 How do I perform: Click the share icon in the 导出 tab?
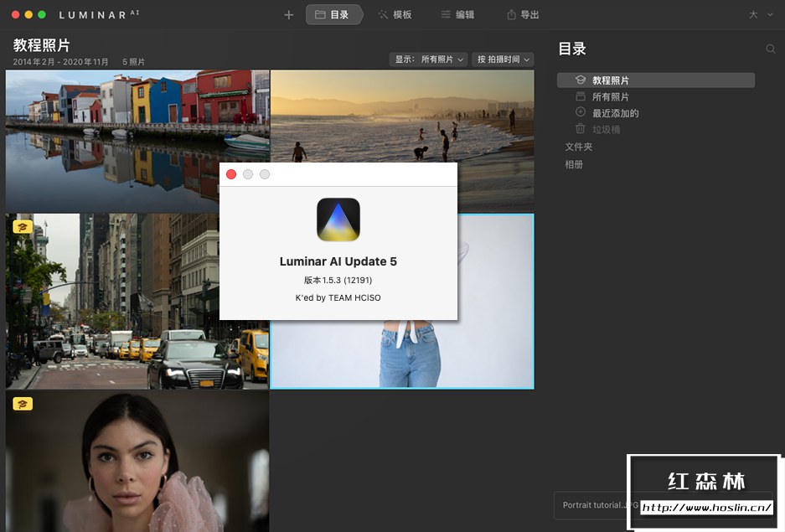point(511,15)
